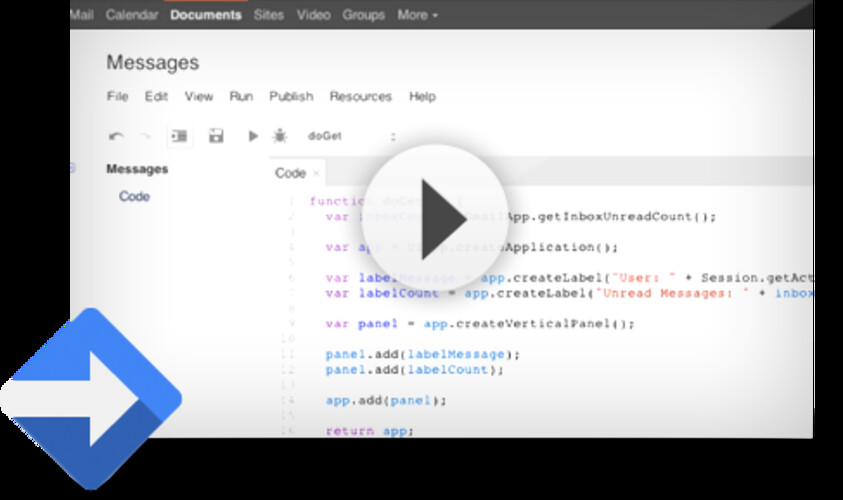This screenshot has width=843, height=500.
Task: Open the Resources menu
Action: tap(360, 97)
